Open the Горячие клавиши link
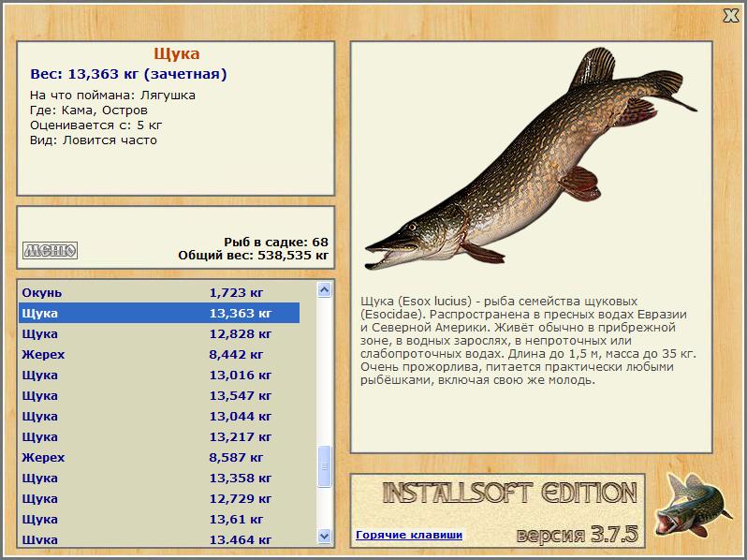 [x=409, y=535]
